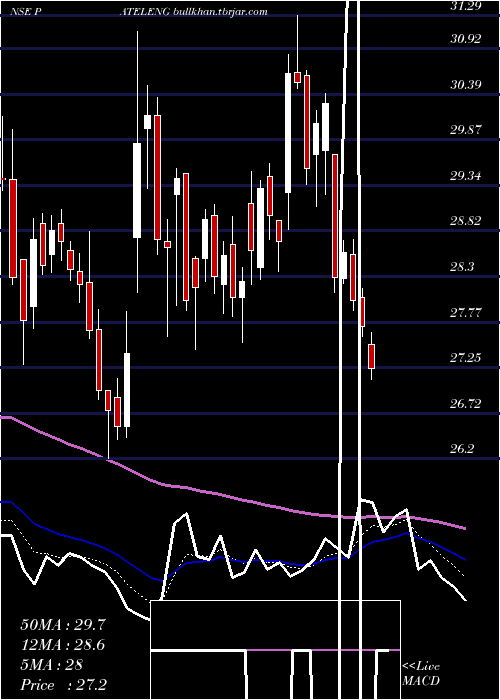This screenshot has width=500, height=700.
Task: Click the 30.92 price axis label
Action: pos(466,39)
